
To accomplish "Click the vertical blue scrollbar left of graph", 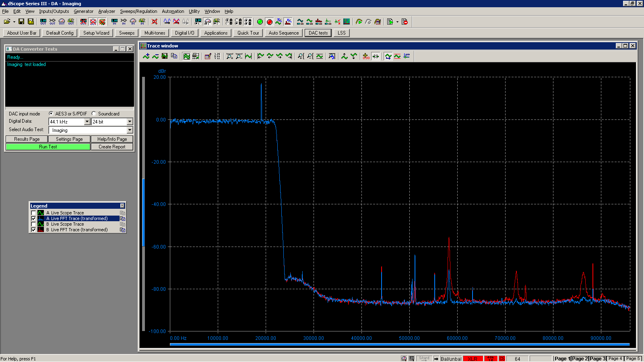I will tap(143, 212).
